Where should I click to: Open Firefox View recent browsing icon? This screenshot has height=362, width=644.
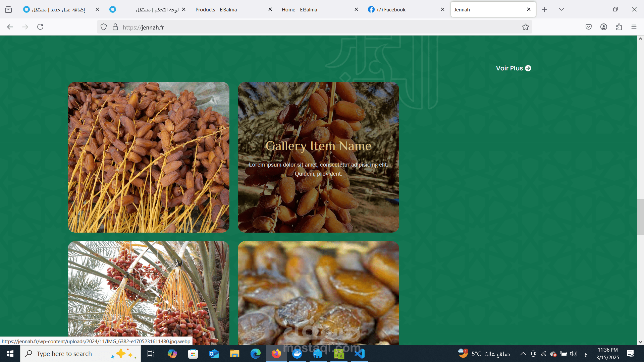(8, 9)
